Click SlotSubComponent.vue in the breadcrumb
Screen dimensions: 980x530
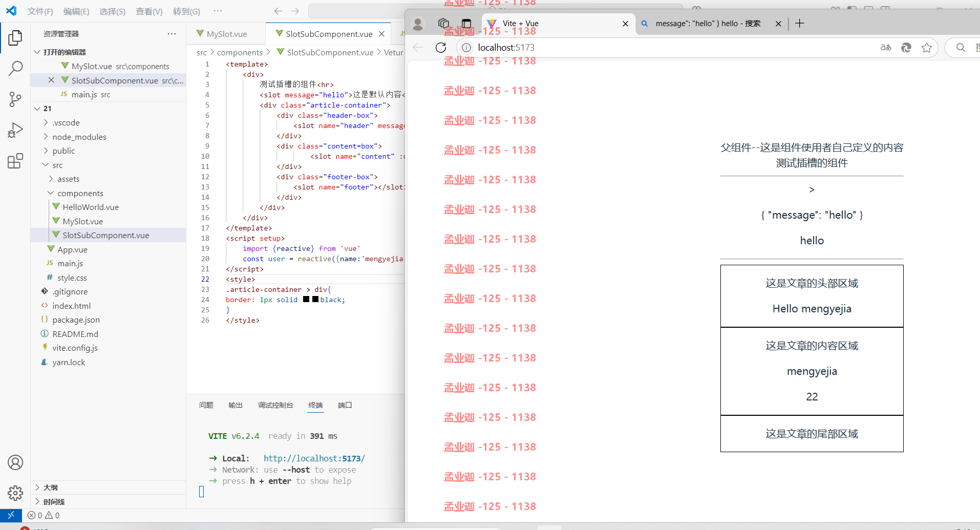[330, 52]
